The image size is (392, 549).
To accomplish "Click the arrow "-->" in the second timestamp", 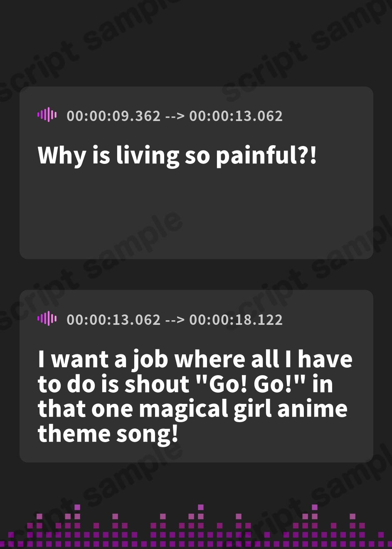I will point(175,319).
